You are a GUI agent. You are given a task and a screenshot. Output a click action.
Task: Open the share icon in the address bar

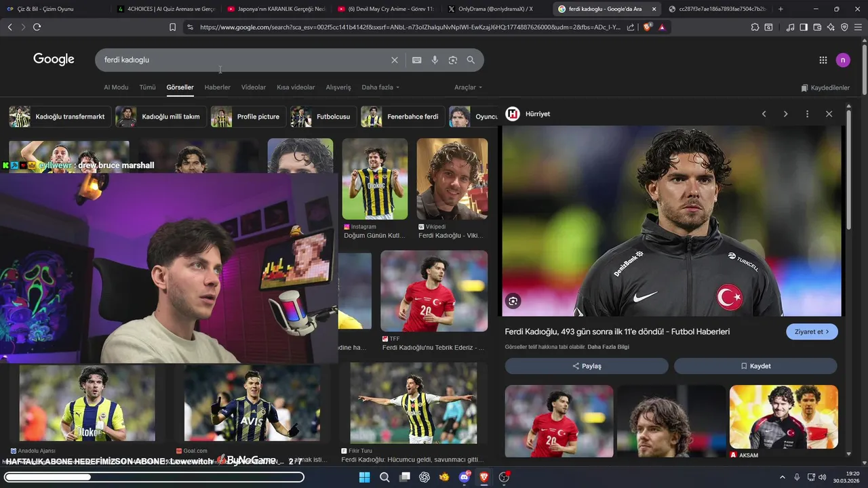[x=631, y=27]
